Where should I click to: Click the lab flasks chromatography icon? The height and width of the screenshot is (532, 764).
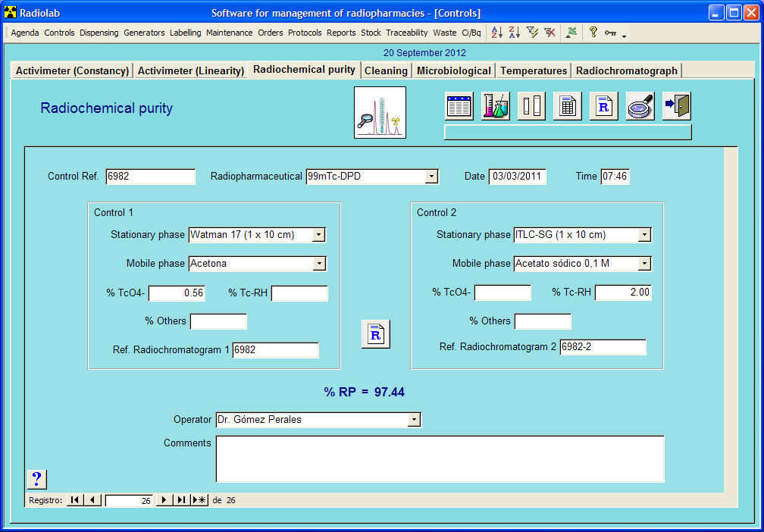pyautogui.click(x=495, y=105)
